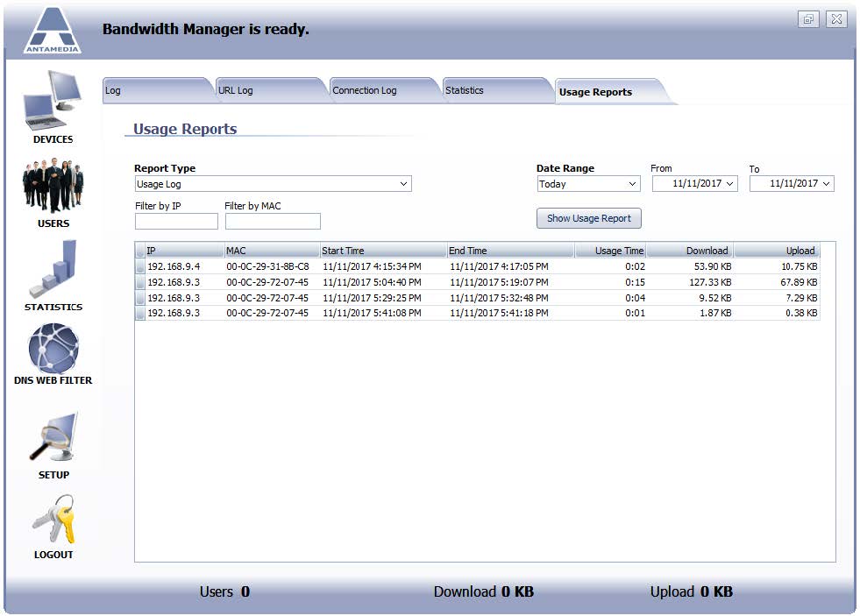Switch to the URL Log tab
Viewport: 860px width, 616px height.
point(270,90)
